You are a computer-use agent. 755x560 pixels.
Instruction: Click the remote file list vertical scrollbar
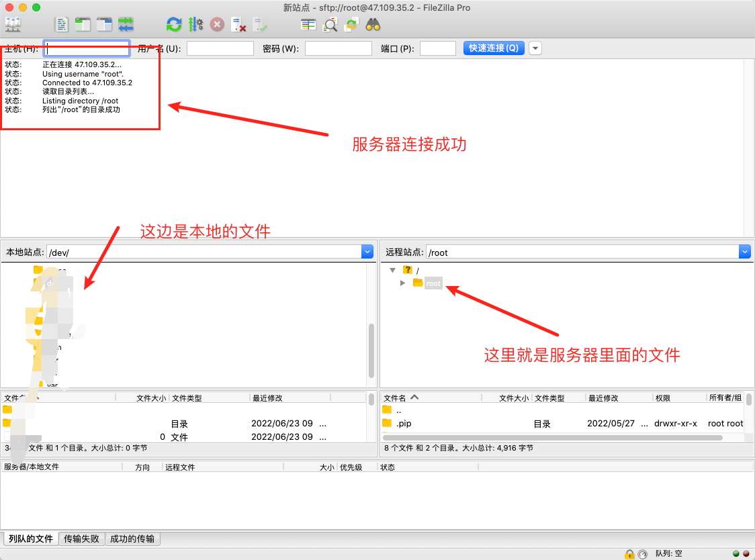point(749,400)
